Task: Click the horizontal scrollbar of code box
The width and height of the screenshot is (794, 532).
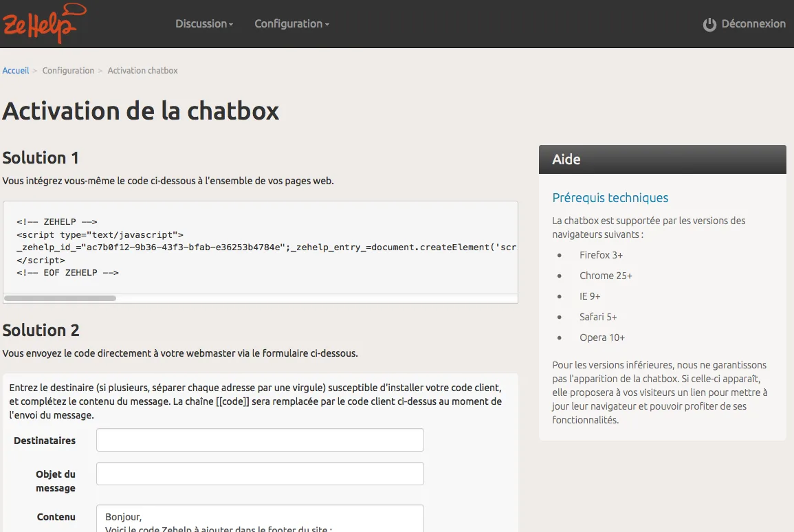Action: click(60, 298)
